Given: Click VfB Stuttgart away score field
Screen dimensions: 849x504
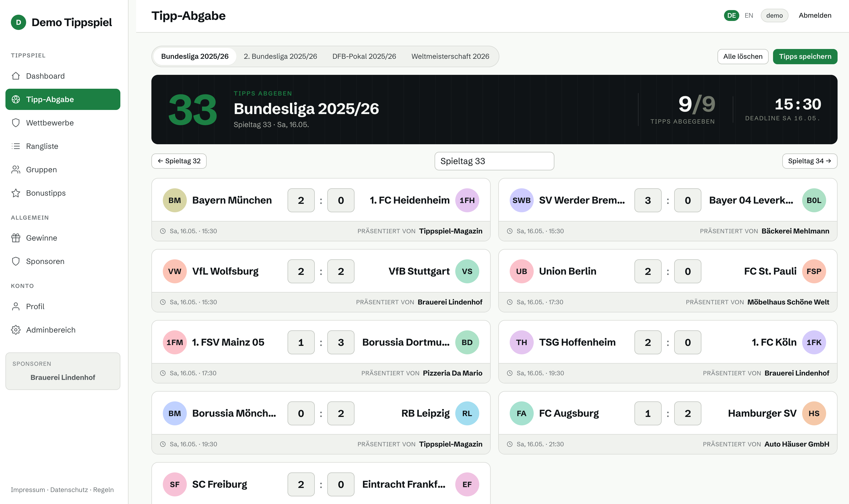Looking at the screenshot, I should 341,271.
